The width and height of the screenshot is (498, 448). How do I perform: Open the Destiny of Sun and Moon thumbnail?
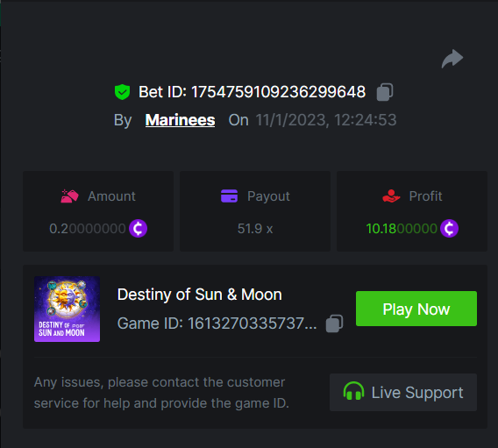[67, 309]
